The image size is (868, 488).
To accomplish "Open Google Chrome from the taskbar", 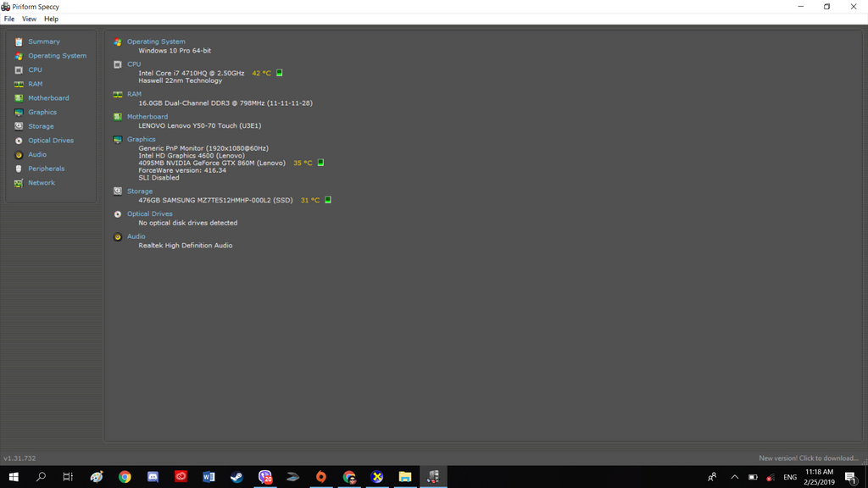I will coord(125,476).
